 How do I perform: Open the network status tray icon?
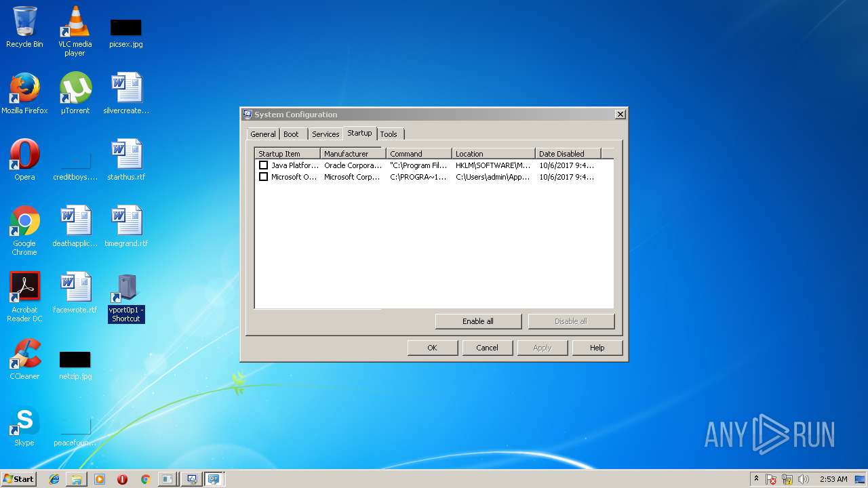787,479
